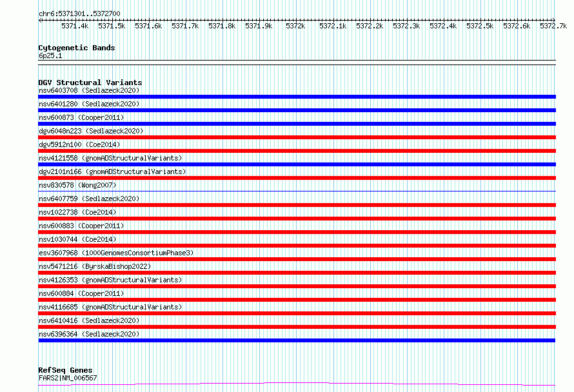Open the nsv1022738 (Coe2014) label

pos(77,212)
